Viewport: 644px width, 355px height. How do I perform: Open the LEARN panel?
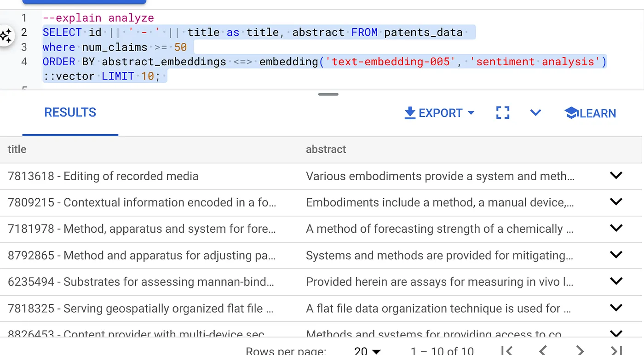point(590,113)
